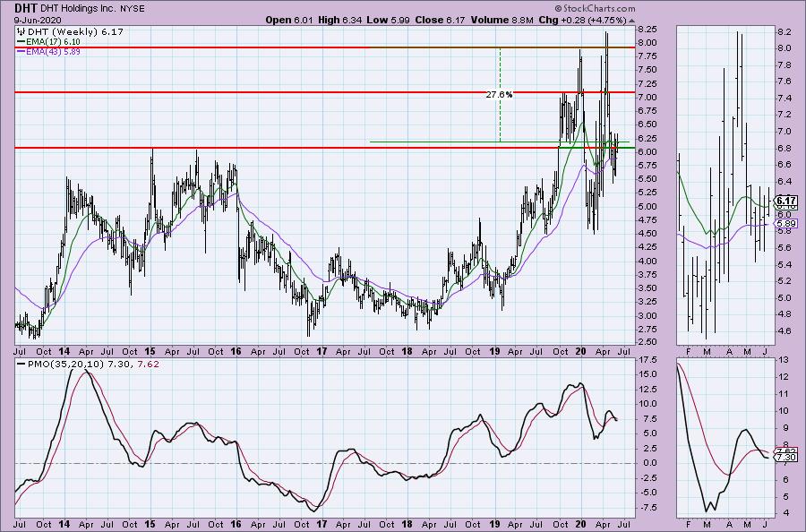Click the 17.5 PMO axis label
The height and width of the screenshot is (532, 806).
click(x=647, y=359)
